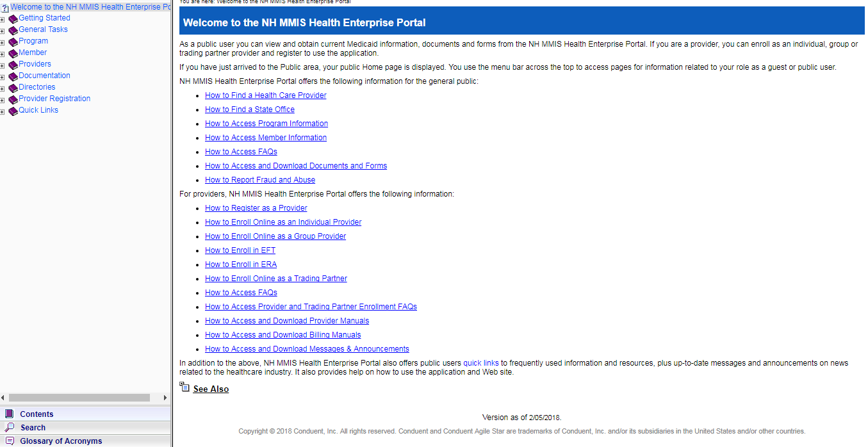Click the See Also list icon
The height and width of the screenshot is (447, 868).
(x=184, y=387)
